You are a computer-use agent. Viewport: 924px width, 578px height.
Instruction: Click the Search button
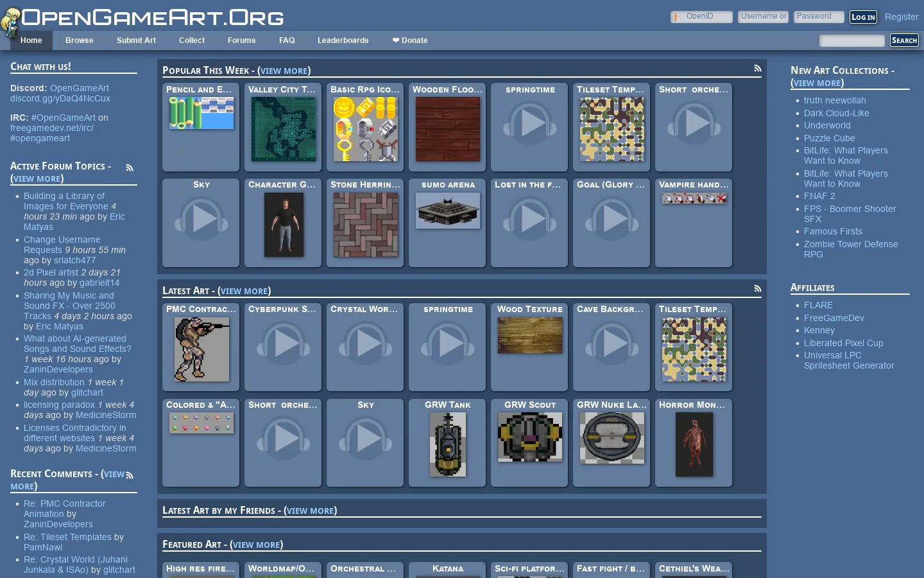(904, 40)
